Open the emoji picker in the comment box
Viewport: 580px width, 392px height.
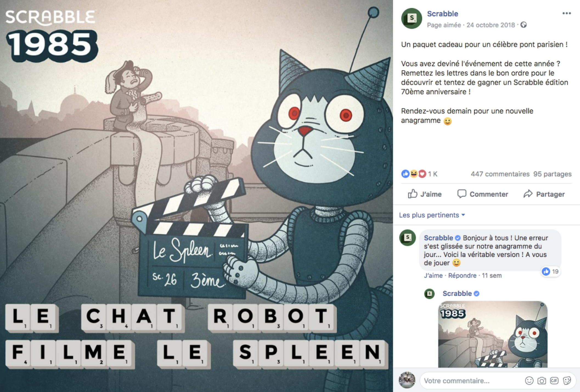coord(529,380)
